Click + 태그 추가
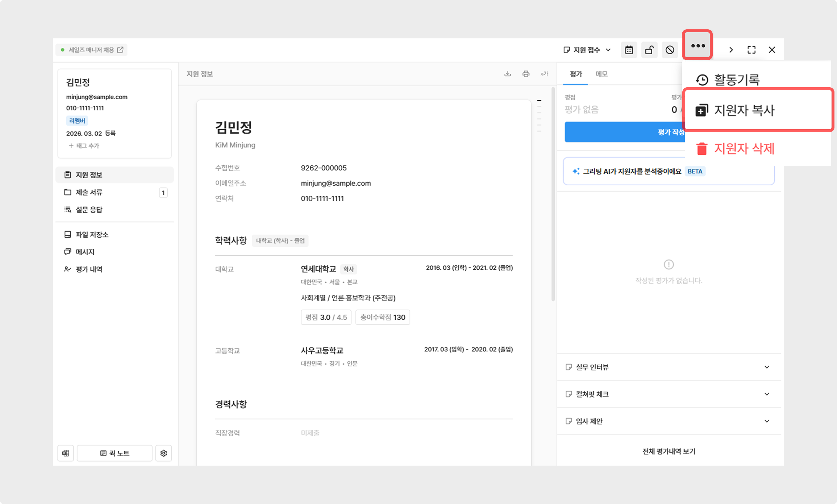Viewport: 837px width, 504px height. point(84,146)
